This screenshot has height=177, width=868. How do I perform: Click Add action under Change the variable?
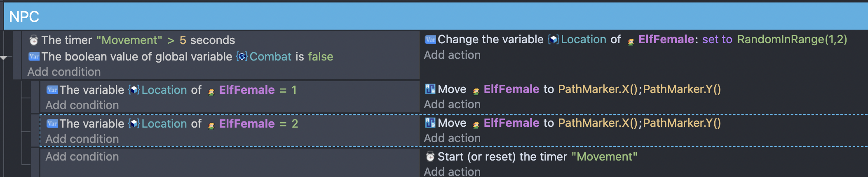coord(452,55)
